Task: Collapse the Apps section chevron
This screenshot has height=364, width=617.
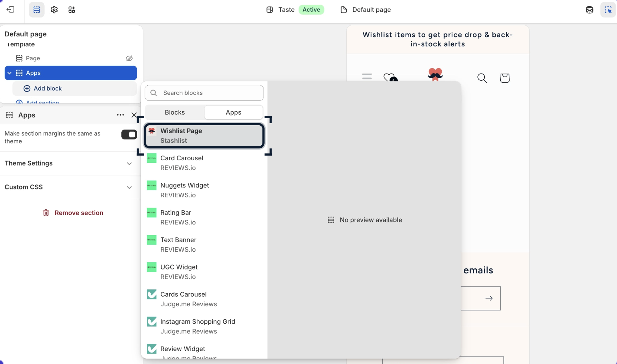Action: click(10, 73)
